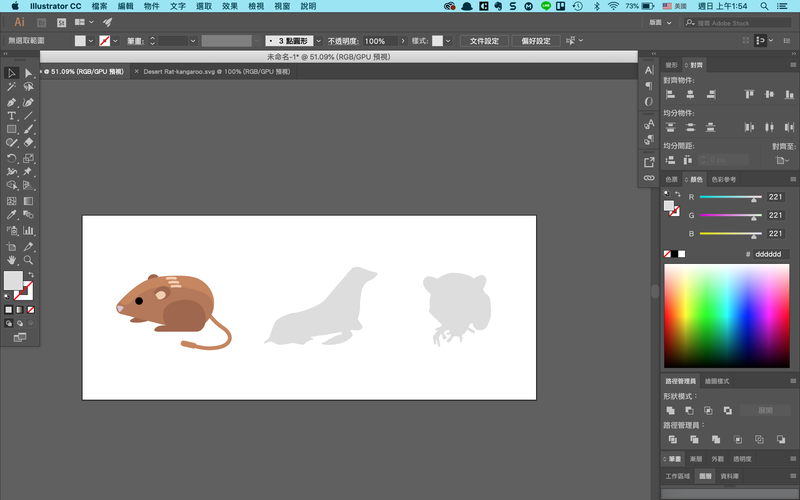Image resolution: width=800 pixels, height=500 pixels.
Task: Open the Character panel icon
Action: (649, 70)
